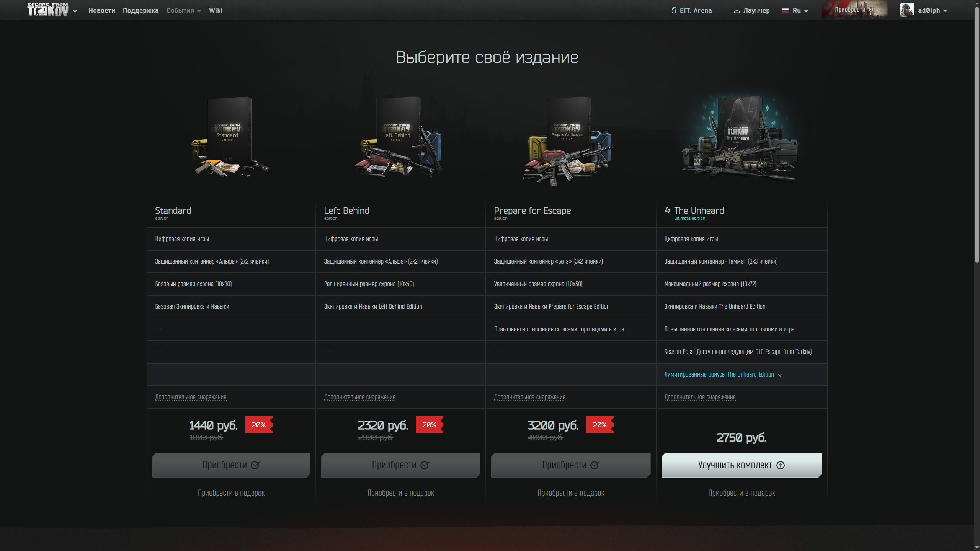Click the Escape from Tarkov logo

tap(48, 10)
